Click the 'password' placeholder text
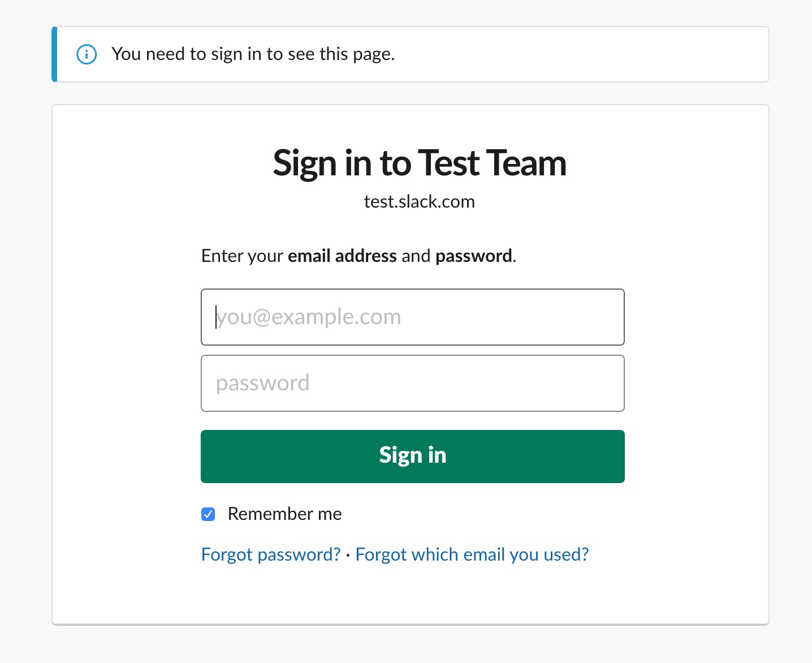 [x=262, y=384]
